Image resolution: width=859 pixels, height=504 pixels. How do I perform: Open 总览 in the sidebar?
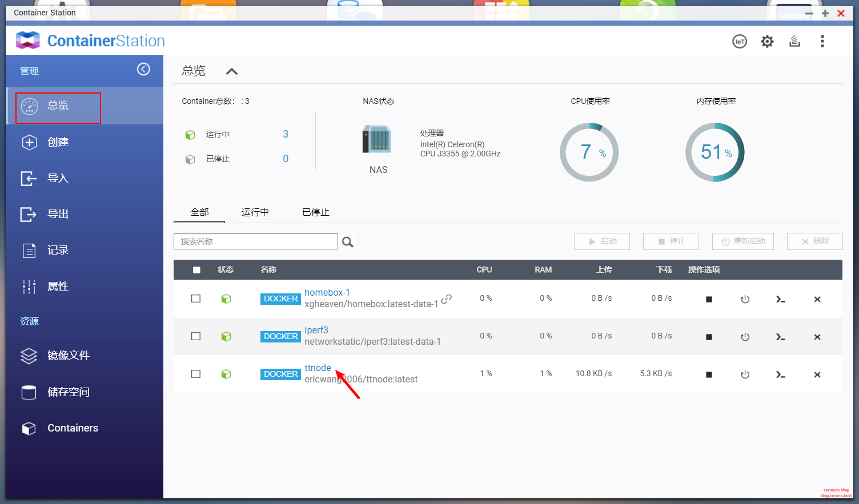(85, 106)
